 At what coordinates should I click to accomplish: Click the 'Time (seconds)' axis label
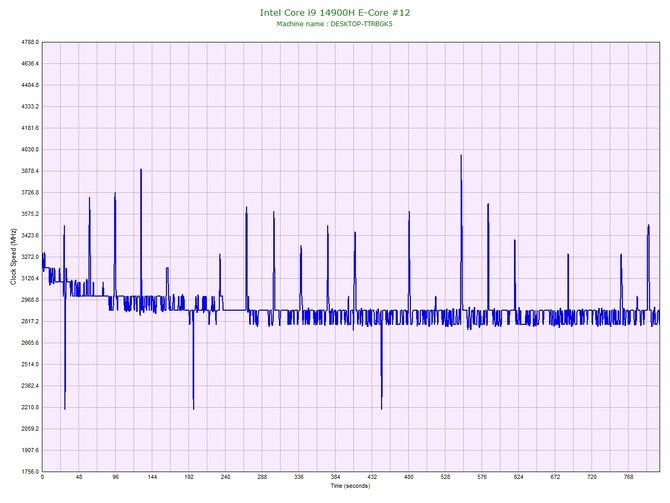pyautogui.click(x=350, y=486)
